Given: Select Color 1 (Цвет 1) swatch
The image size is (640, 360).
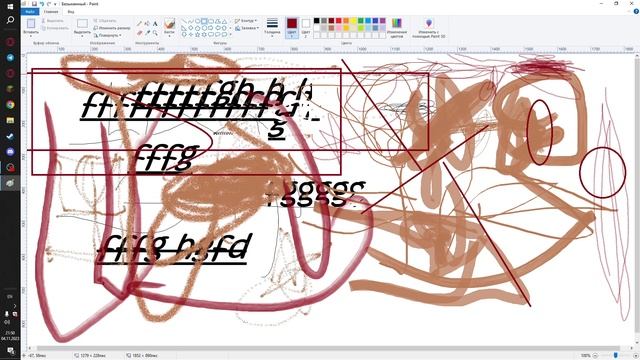Looking at the screenshot, I should pos(292,28).
